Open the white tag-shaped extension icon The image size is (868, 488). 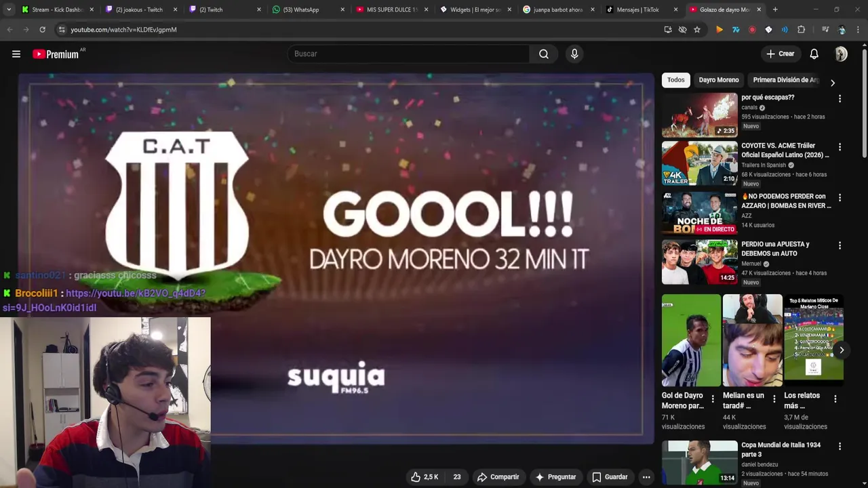pos(768,30)
